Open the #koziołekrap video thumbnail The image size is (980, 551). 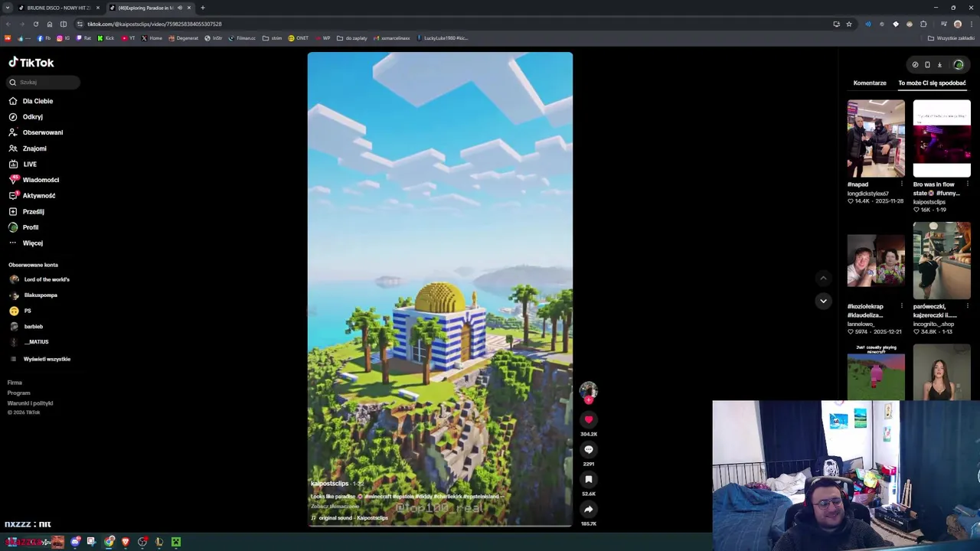pos(876,261)
